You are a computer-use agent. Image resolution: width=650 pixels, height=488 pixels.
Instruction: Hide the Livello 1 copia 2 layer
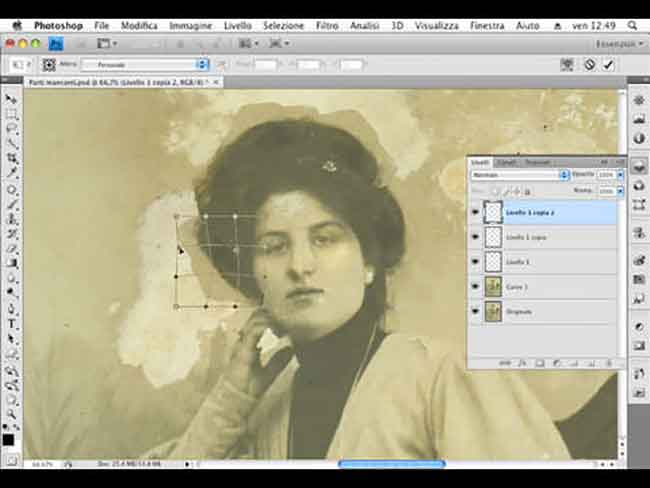[x=475, y=212]
